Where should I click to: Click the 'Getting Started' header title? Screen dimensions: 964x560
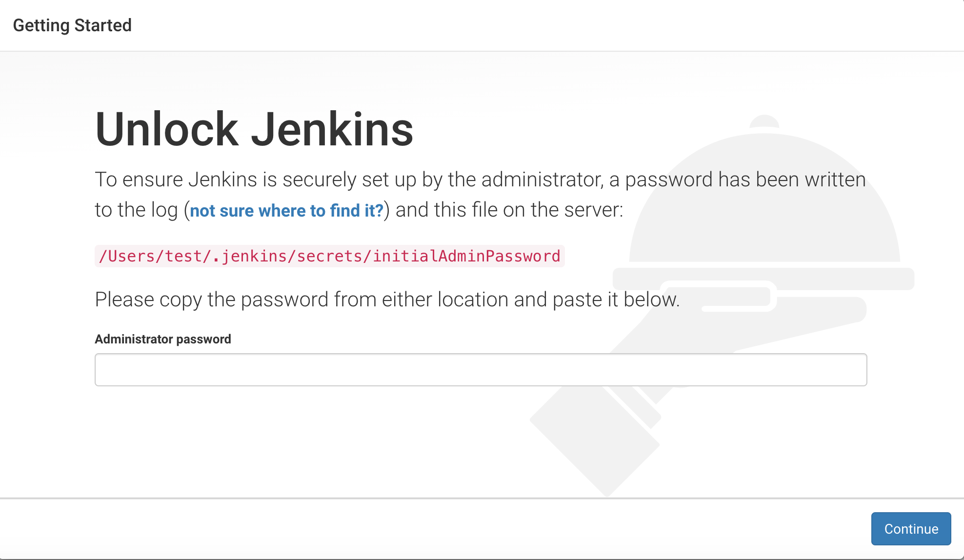(x=73, y=25)
